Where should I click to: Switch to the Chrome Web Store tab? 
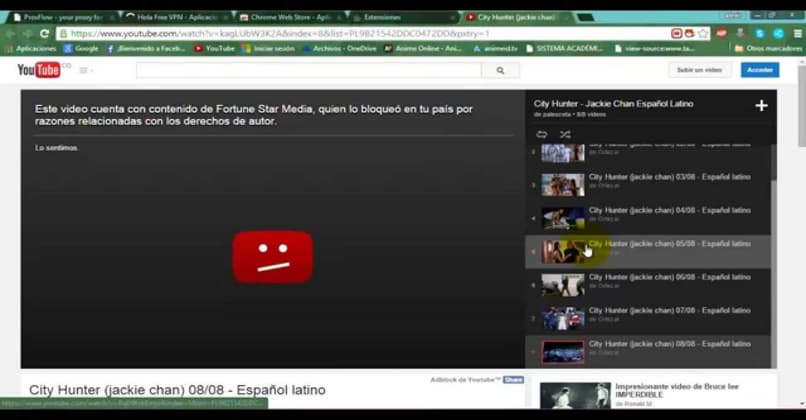291,17
